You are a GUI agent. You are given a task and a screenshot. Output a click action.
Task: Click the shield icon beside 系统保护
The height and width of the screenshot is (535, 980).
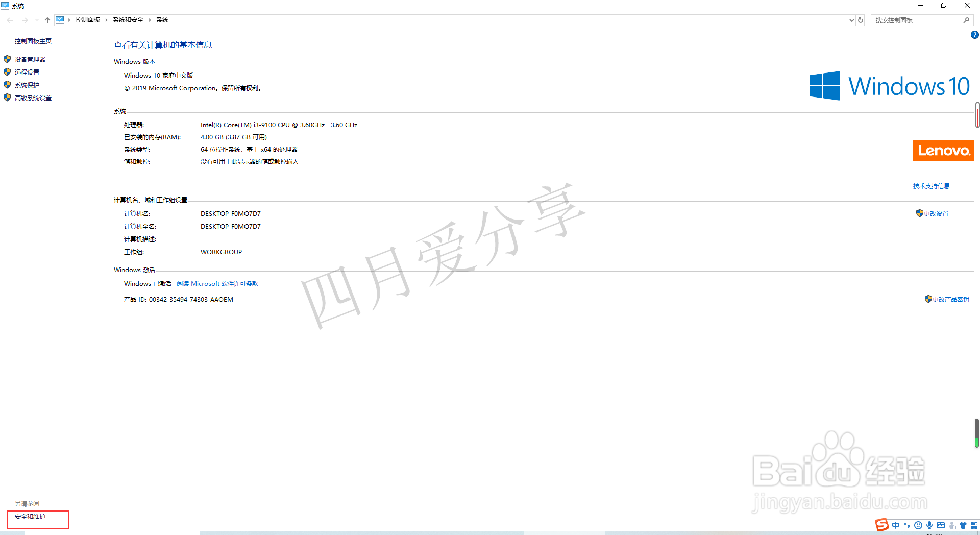(7, 85)
